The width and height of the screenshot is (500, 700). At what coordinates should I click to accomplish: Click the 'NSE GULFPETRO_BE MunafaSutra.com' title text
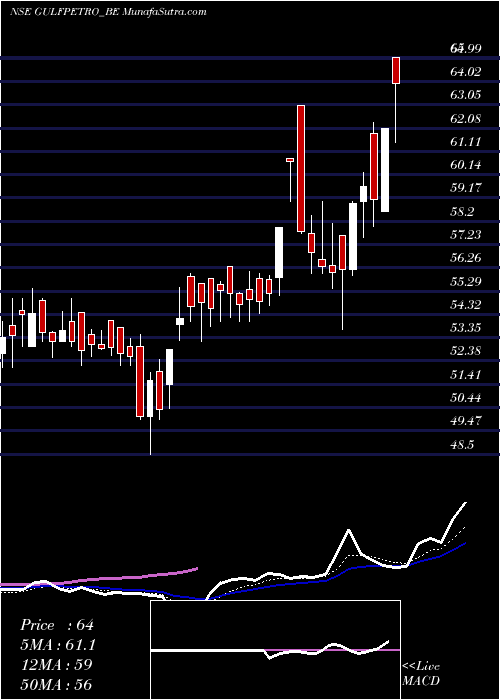108,12
